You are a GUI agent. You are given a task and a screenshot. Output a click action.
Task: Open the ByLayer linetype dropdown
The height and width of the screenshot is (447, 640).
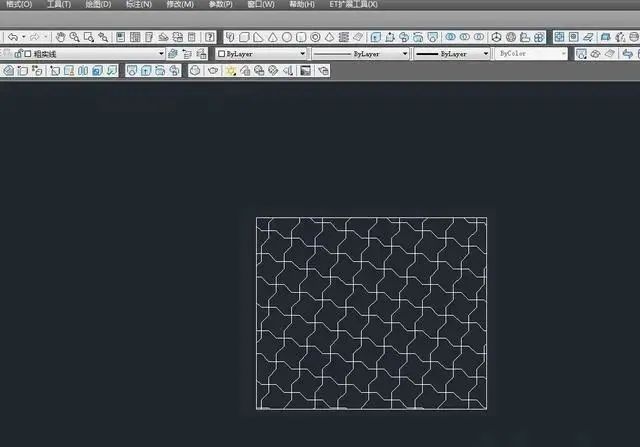(405, 53)
